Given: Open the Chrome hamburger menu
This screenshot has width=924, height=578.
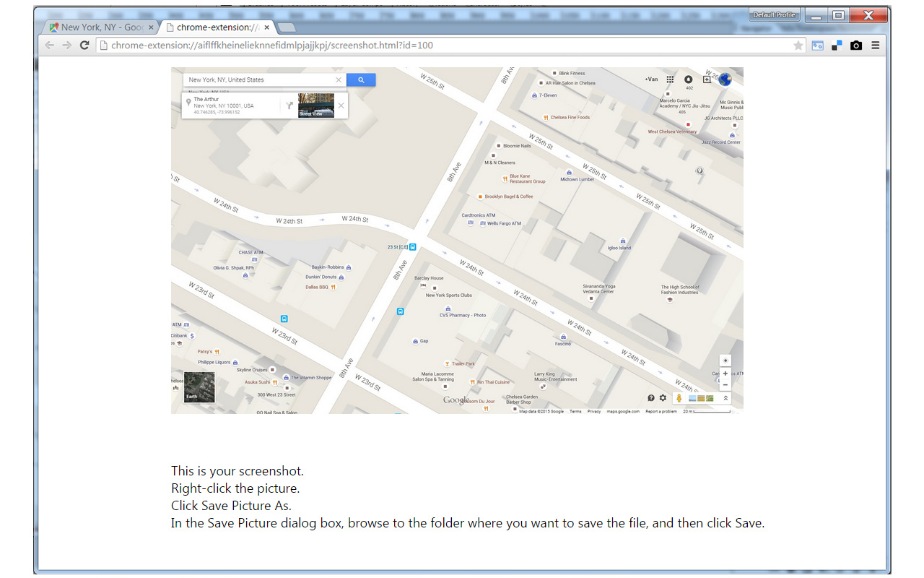Looking at the screenshot, I should pyautogui.click(x=876, y=46).
